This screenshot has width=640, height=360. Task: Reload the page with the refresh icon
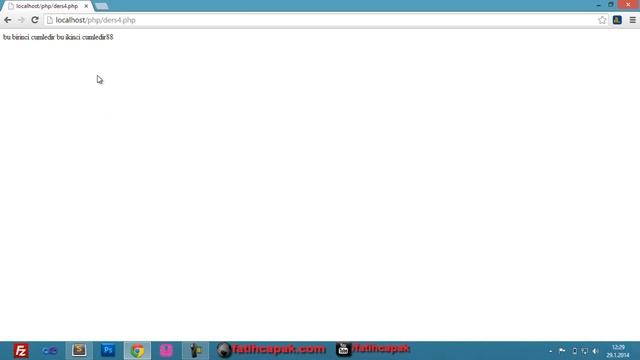[x=35, y=20]
